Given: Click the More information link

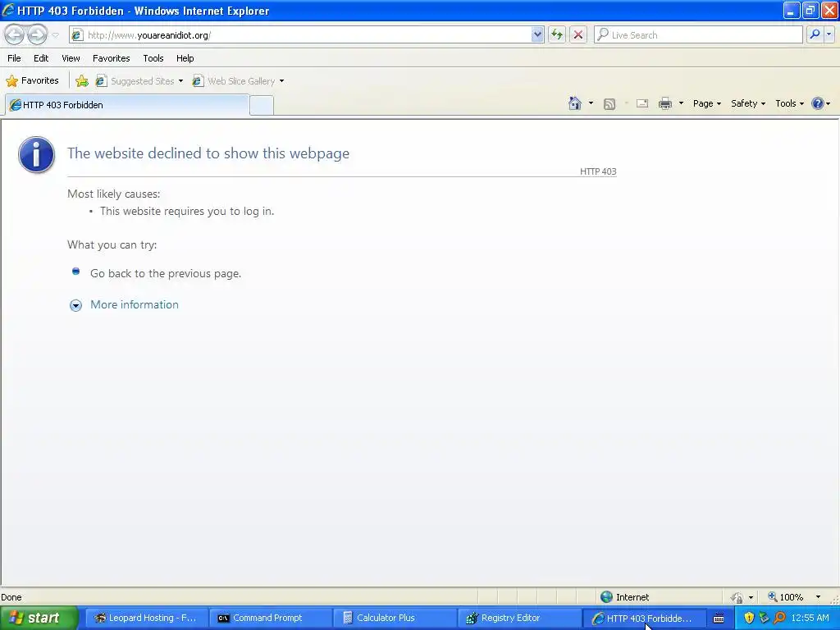Looking at the screenshot, I should 135,304.
